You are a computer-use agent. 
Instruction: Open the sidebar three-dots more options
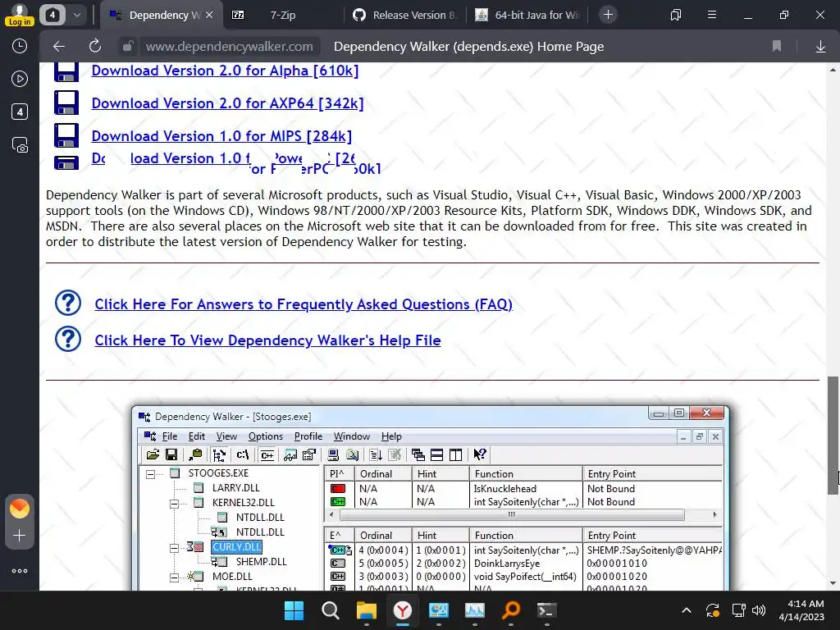(20, 571)
